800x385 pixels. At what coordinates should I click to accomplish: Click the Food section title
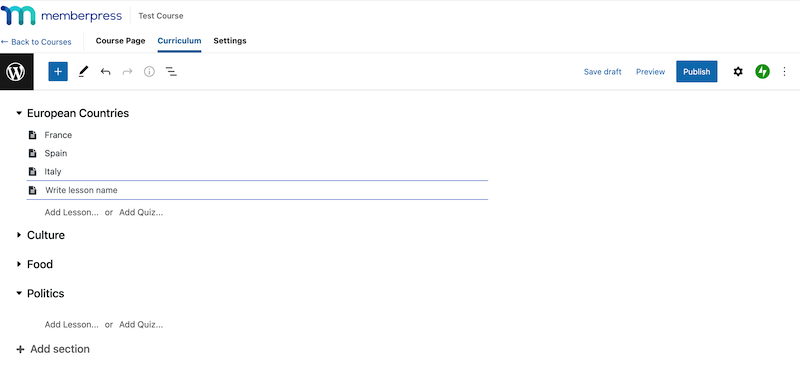point(40,264)
